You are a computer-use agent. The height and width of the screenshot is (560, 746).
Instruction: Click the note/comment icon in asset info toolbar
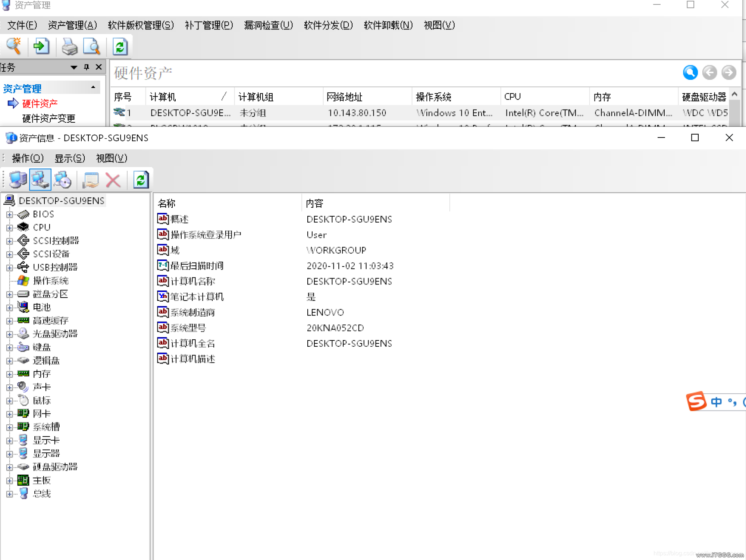91,180
